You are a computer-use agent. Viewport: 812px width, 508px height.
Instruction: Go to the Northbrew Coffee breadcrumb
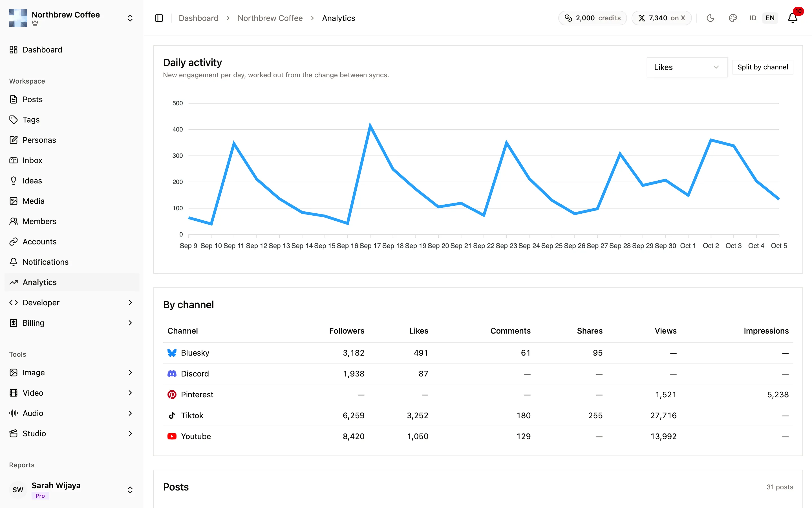(x=270, y=18)
